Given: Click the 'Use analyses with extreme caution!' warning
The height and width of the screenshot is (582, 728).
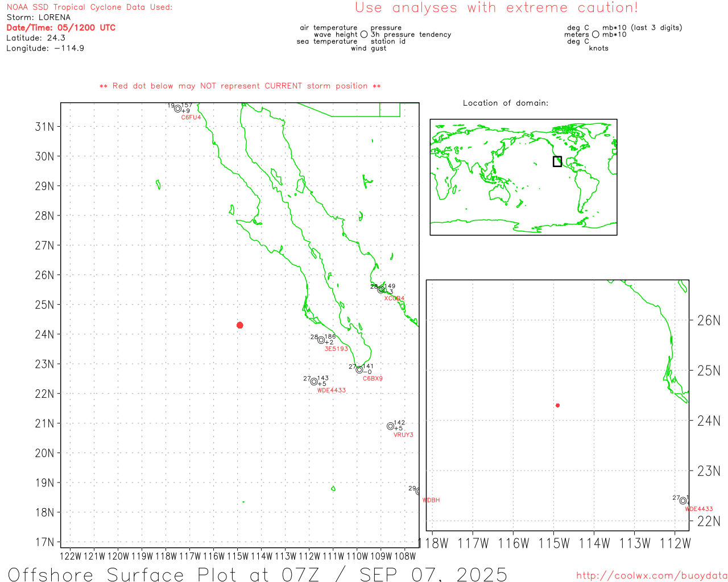Looking at the screenshot, I should [x=497, y=7].
